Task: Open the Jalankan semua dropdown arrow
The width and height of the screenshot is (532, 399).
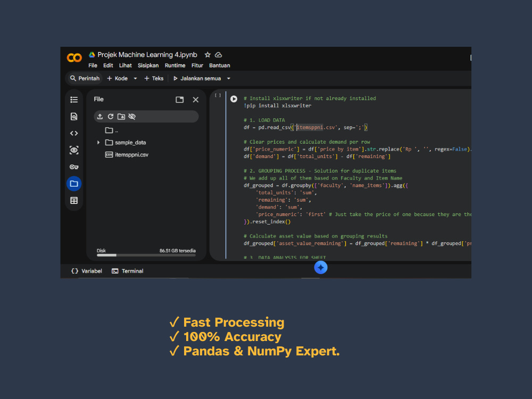Action: click(x=229, y=78)
